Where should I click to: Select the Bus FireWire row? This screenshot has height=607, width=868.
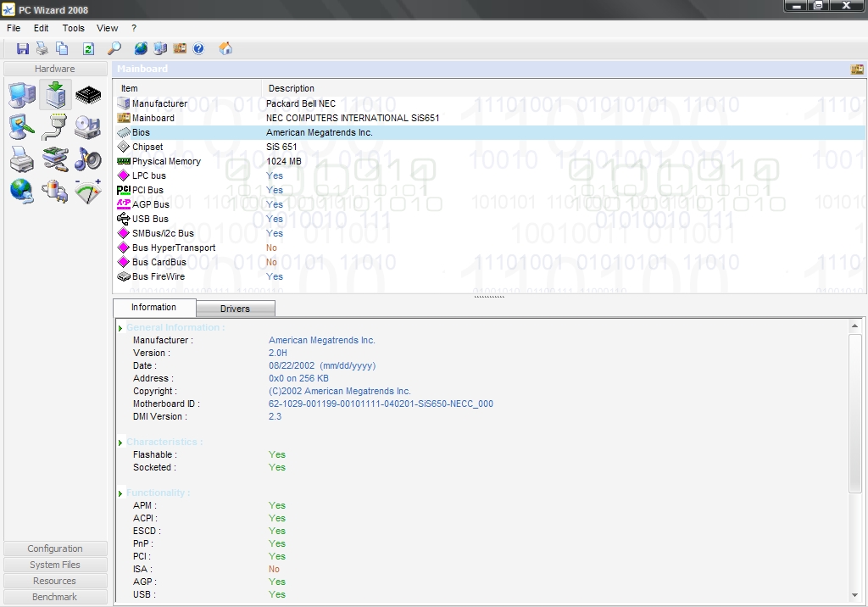click(x=490, y=276)
